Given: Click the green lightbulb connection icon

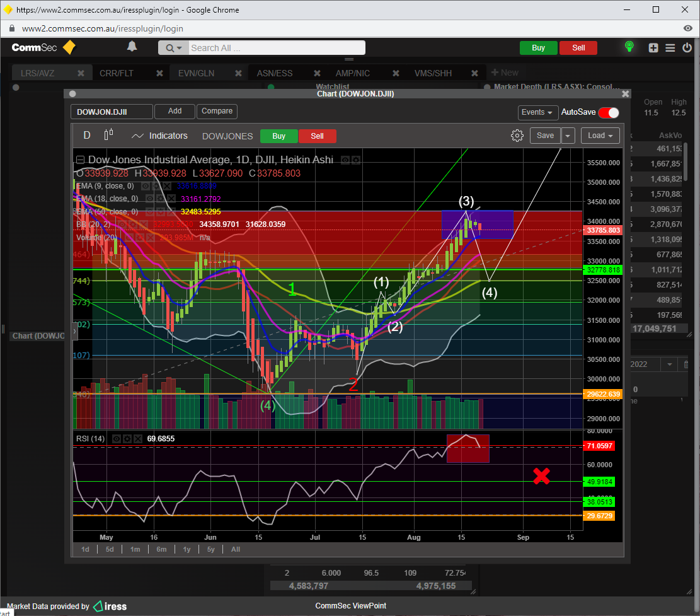Looking at the screenshot, I should click(x=629, y=47).
